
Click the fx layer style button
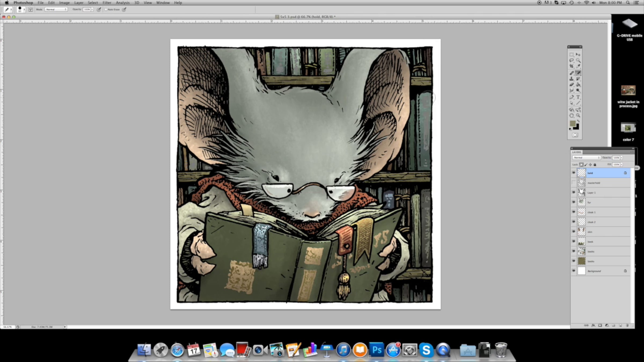(x=593, y=326)
